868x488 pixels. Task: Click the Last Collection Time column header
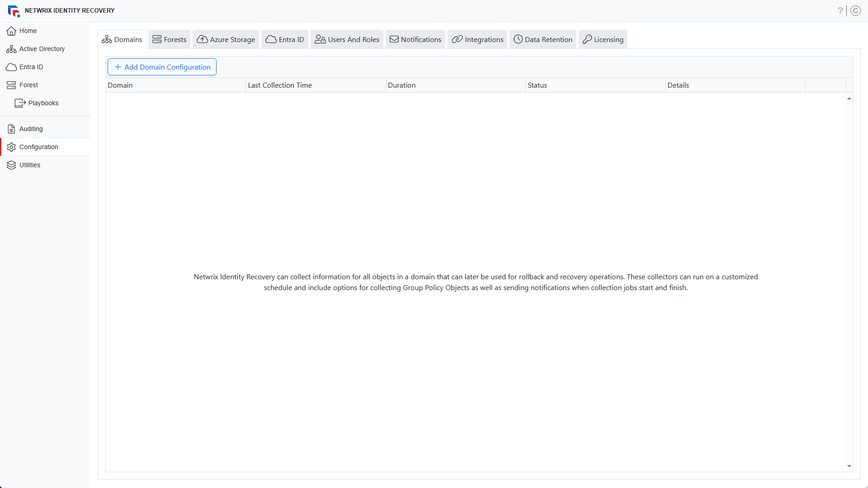pyautogui.click(x=280, y=85)
